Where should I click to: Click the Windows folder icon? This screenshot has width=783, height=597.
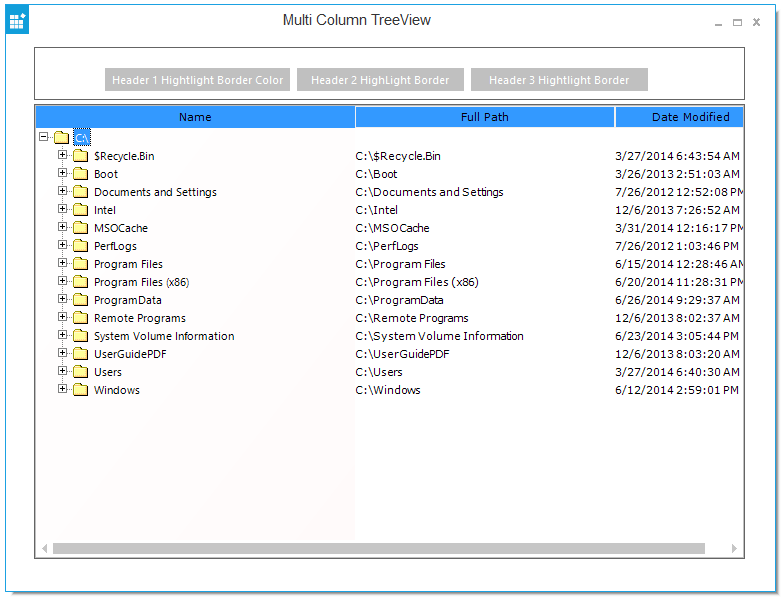[80, 390]
